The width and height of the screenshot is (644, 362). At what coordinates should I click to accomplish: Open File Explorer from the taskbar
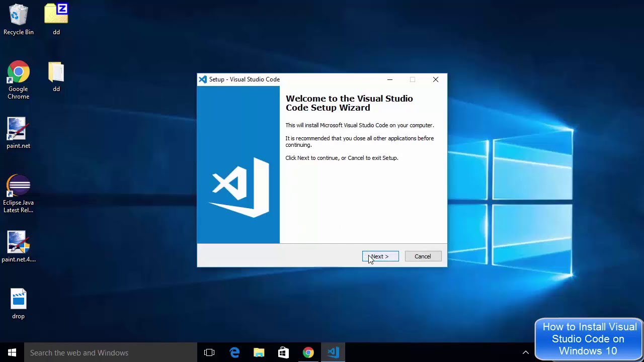(x=259, y=352)
